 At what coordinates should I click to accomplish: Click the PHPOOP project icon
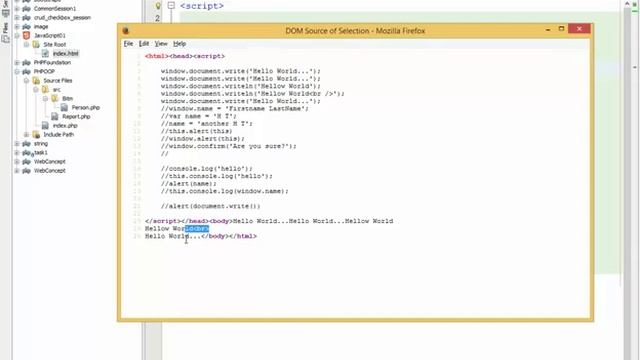(x=27, y=71)
